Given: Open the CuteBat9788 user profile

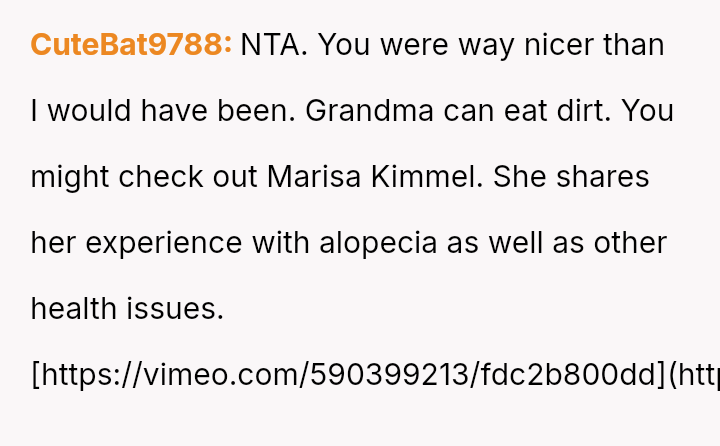Looking at the screenshot, I should point(131,45).
